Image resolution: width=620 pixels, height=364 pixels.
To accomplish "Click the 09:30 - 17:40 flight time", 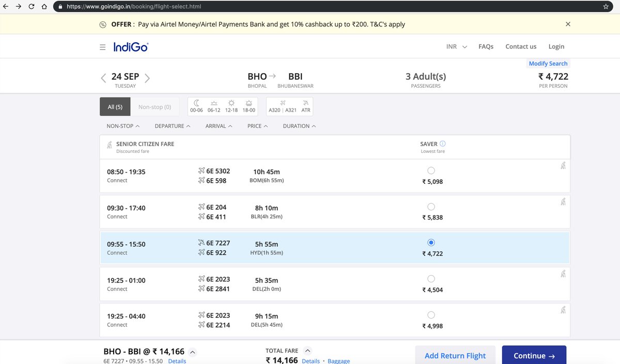I will coord(126,208).
